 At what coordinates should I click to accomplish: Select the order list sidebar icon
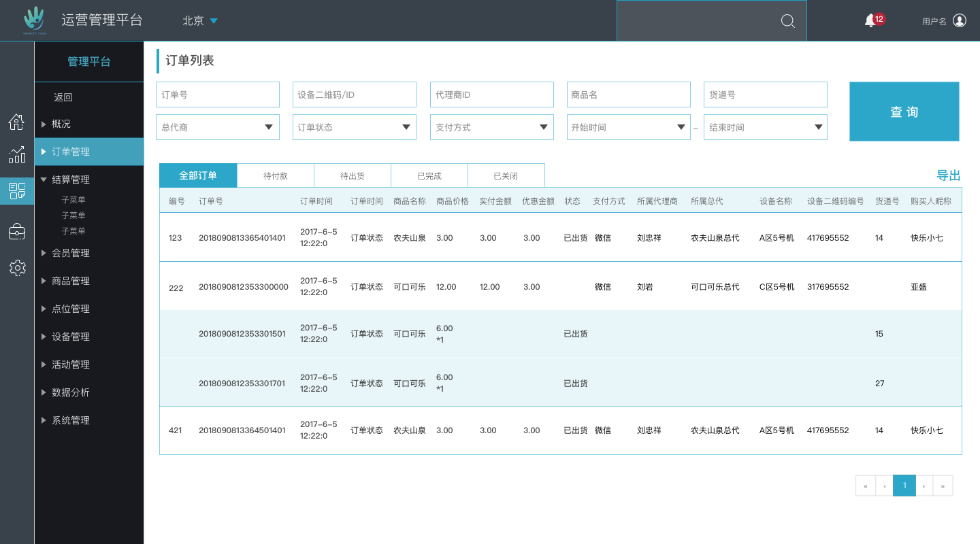(17, 191)
